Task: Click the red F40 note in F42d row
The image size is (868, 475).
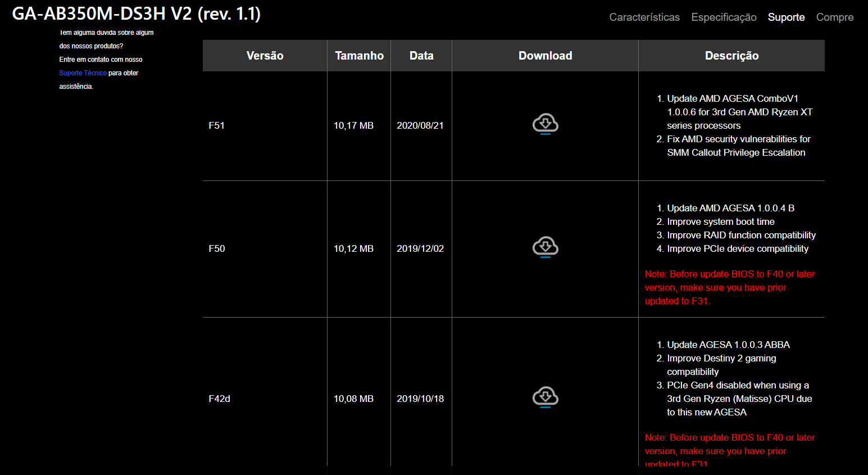Action: (730, 450)
